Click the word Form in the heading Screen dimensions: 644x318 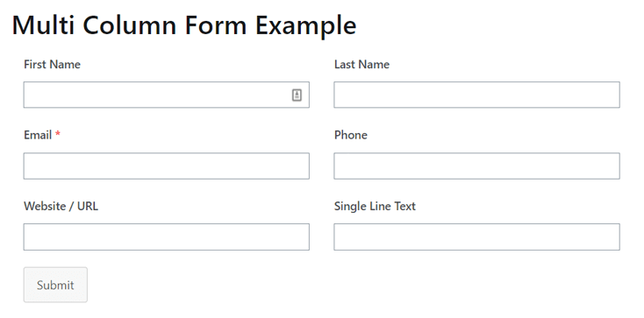[216, 25]
